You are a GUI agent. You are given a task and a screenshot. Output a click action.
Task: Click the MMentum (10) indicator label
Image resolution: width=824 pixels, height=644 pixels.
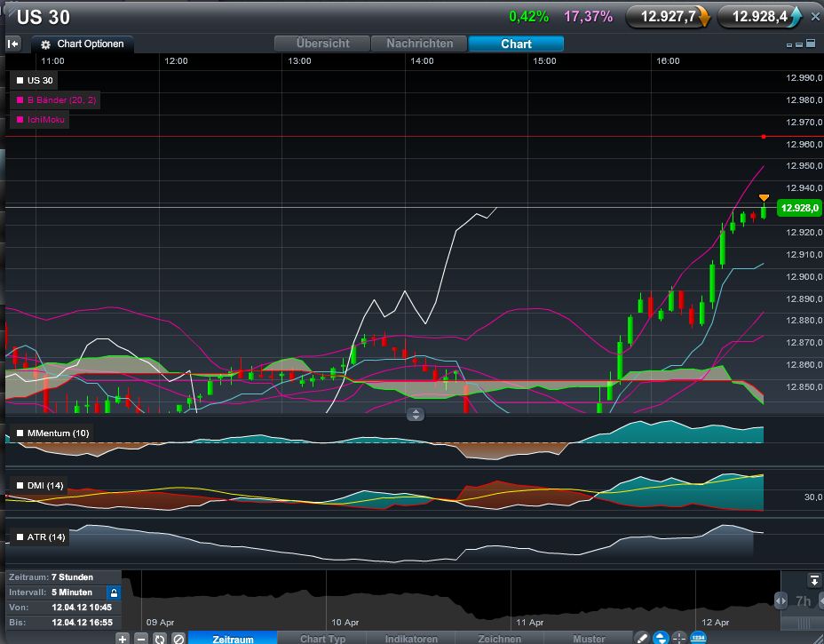tap(51, 433)
